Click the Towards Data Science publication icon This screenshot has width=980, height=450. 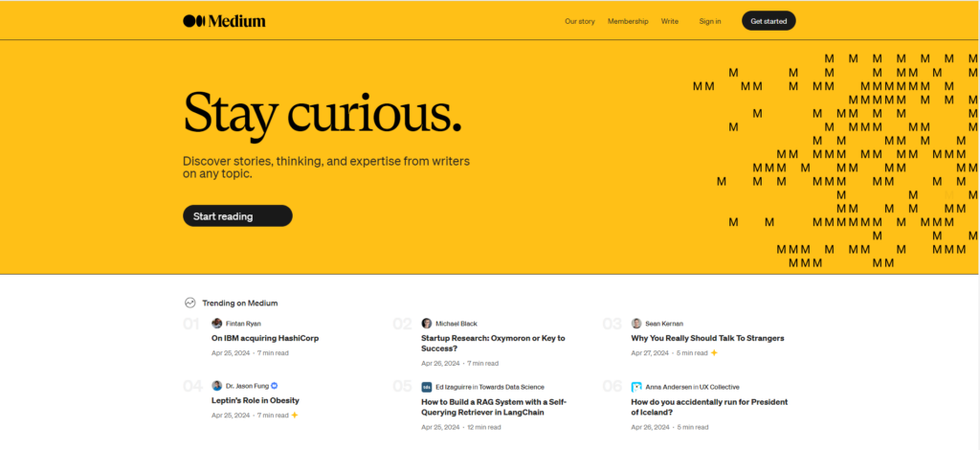426,387
